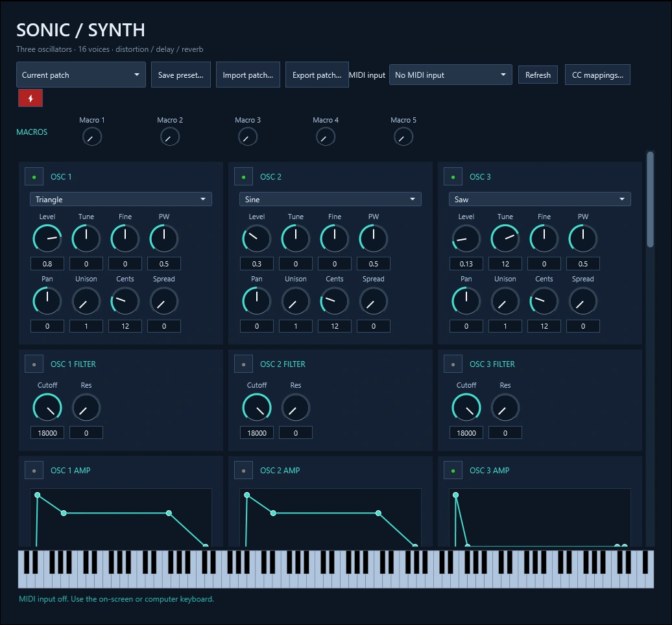
Task: Click the OSC 3 Filter Cutoff field 18000
Action: coord(466,432)
